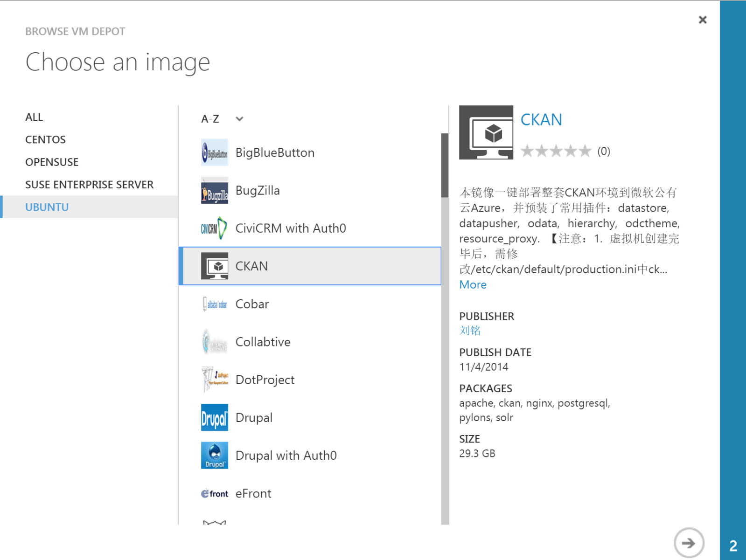Select the SUSE ENTERPRISE SERVER category

(89, 185)
